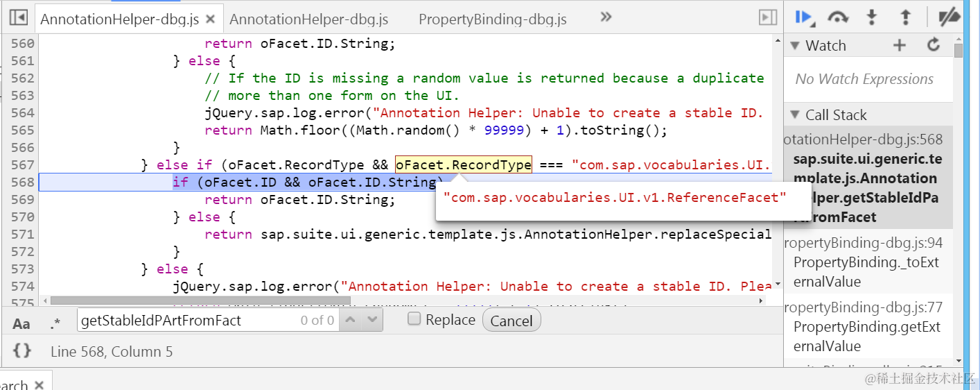Click the right sidebar vertical scrollbar
The height and width of the screenshot is (390, 980).
[958, 51]
